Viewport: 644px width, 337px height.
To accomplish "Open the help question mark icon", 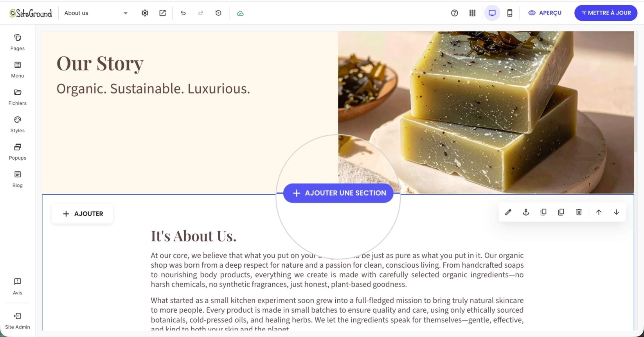I will [x=454, y=13].
